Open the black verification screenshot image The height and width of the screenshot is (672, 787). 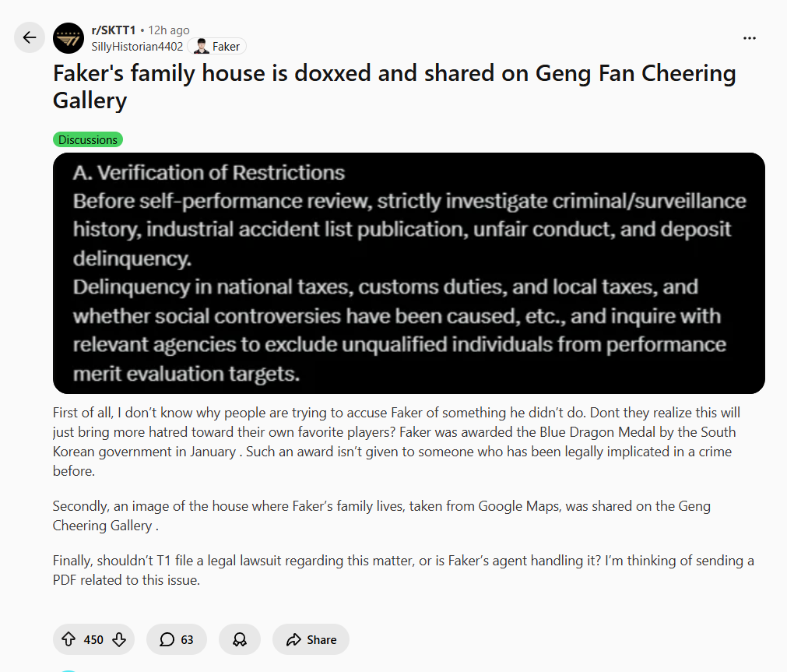click(409, 273)
